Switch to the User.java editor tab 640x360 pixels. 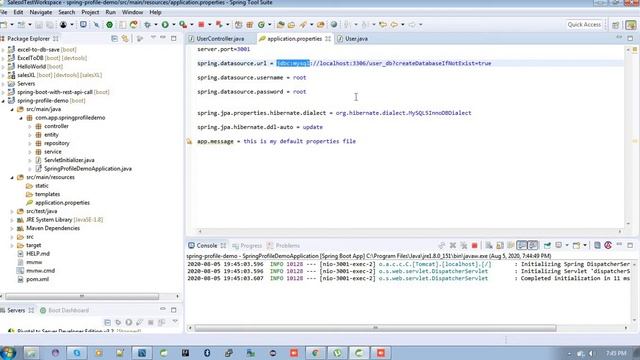pyautogui.click(x=356, y=38)
